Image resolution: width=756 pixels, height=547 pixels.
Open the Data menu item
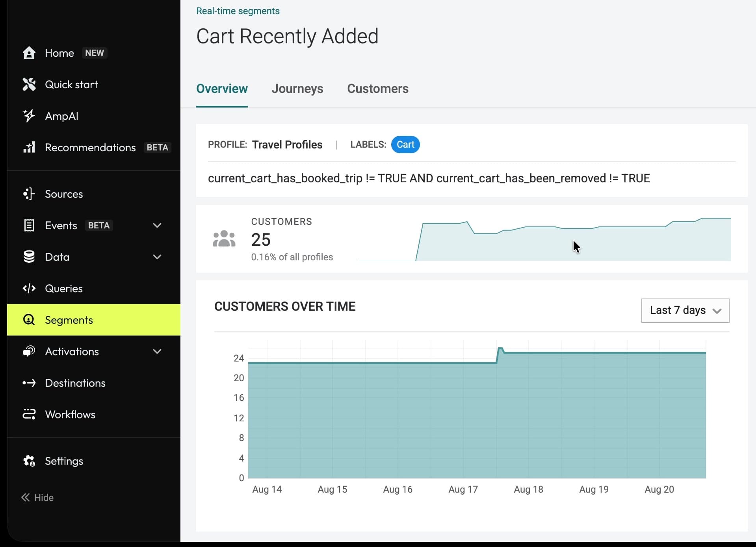(94, 257)
